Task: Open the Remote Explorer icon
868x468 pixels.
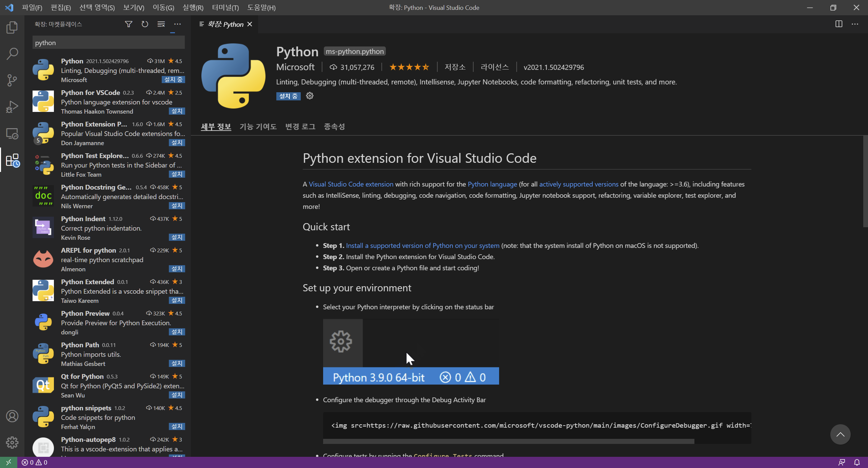Action: coord(12,134)
